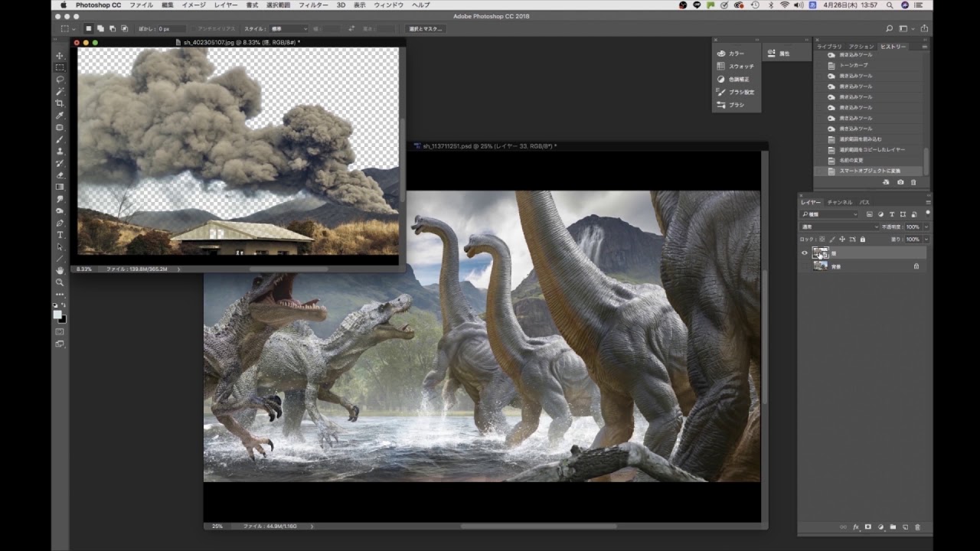Open the Brush Settings panel (ブラシ設定)

pos(736,92)
